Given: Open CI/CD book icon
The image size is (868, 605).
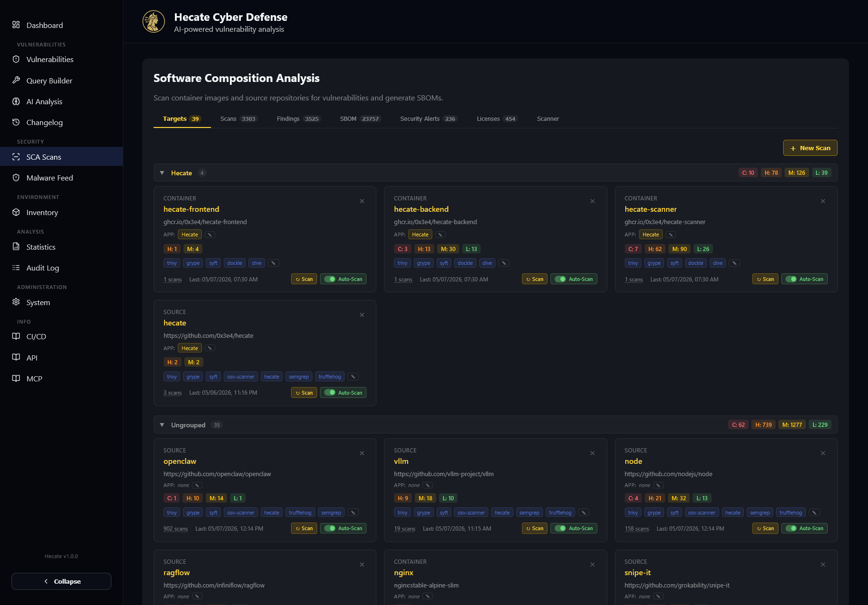Looking at the screenshot, I should [x=16, y=336].
